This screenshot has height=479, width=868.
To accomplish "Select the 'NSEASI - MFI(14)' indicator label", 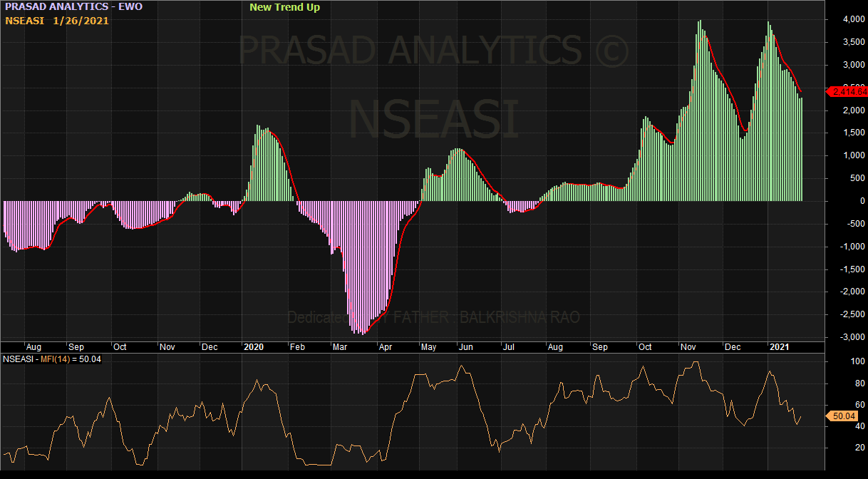I will click(52, 359).
